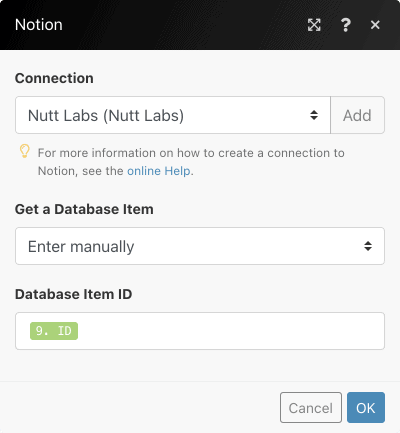Click the Notion dialog title
This screenshot has width=400, height=433.
click(39, 25)
